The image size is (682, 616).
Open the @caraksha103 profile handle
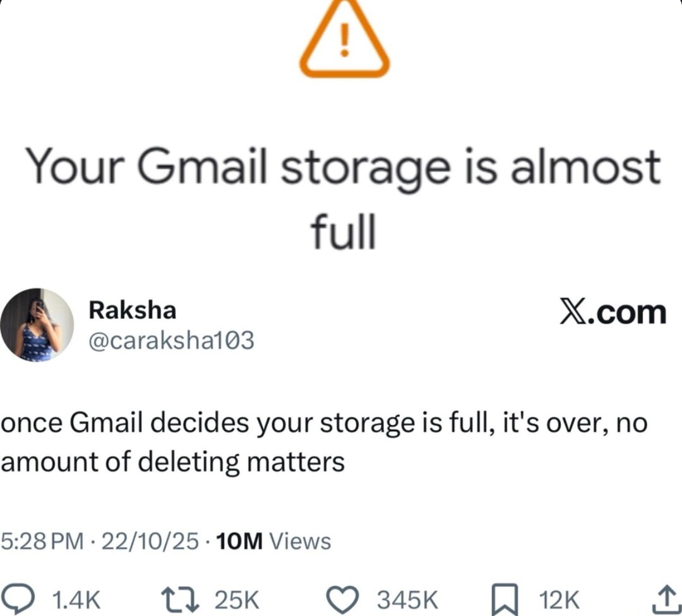click(x=170, y=340)
